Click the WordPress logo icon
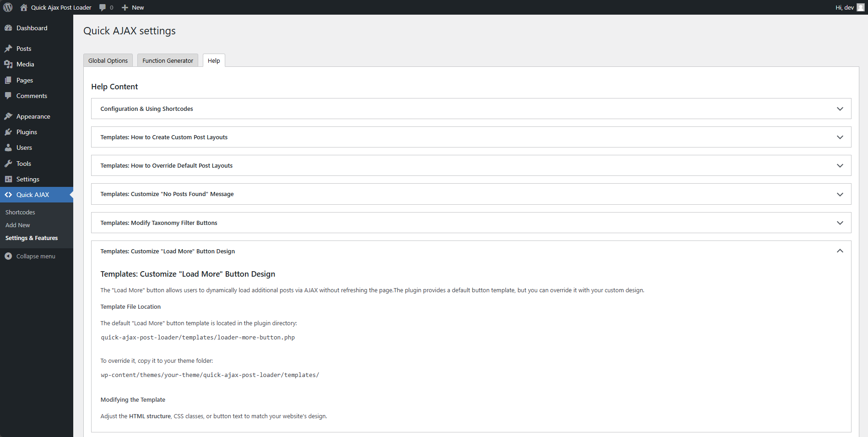 pos(8,7)
